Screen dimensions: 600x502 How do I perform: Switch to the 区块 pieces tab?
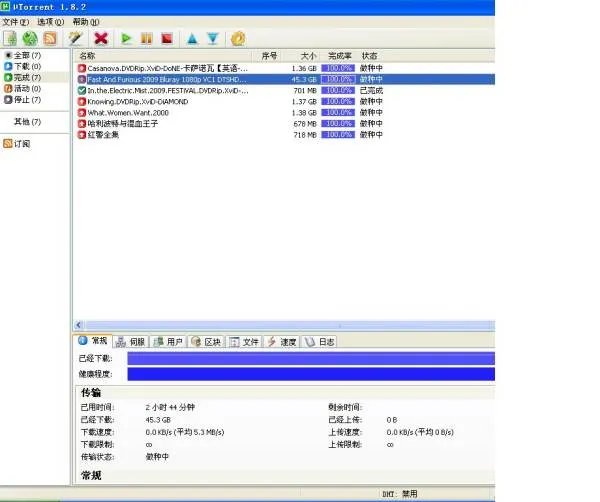click(206, 342)
